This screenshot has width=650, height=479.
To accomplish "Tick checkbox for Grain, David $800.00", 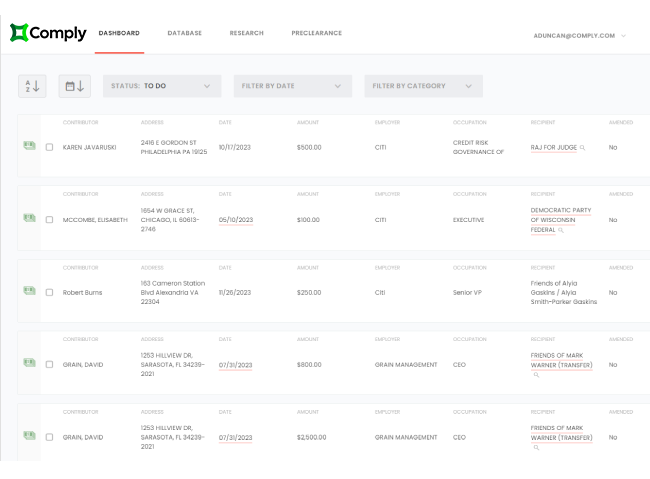I will 49,365.
